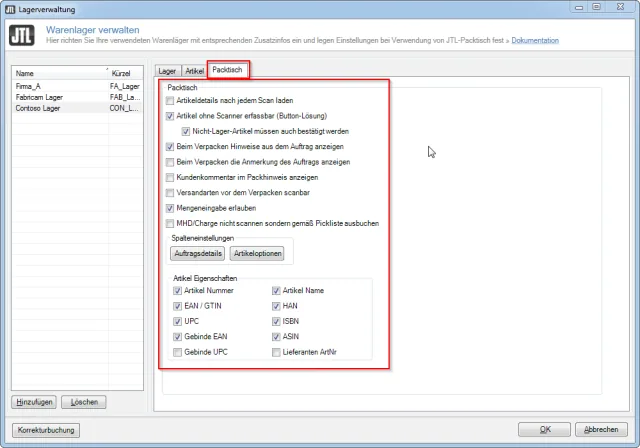Open Artikeloptionen column settings
640x448 pixels.
pos(258,253)
